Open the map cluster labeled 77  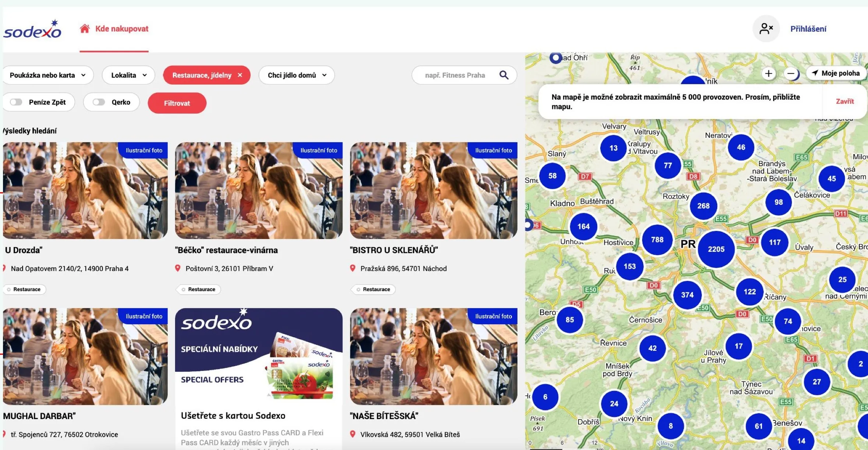pos(668,165)
